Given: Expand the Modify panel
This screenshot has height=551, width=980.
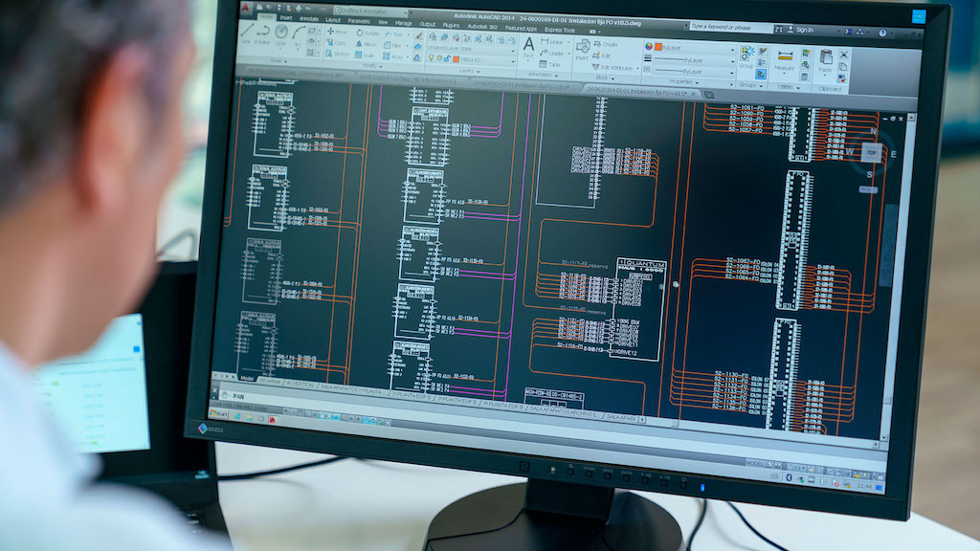Looking at the screenshot, I should click(373, 66).
